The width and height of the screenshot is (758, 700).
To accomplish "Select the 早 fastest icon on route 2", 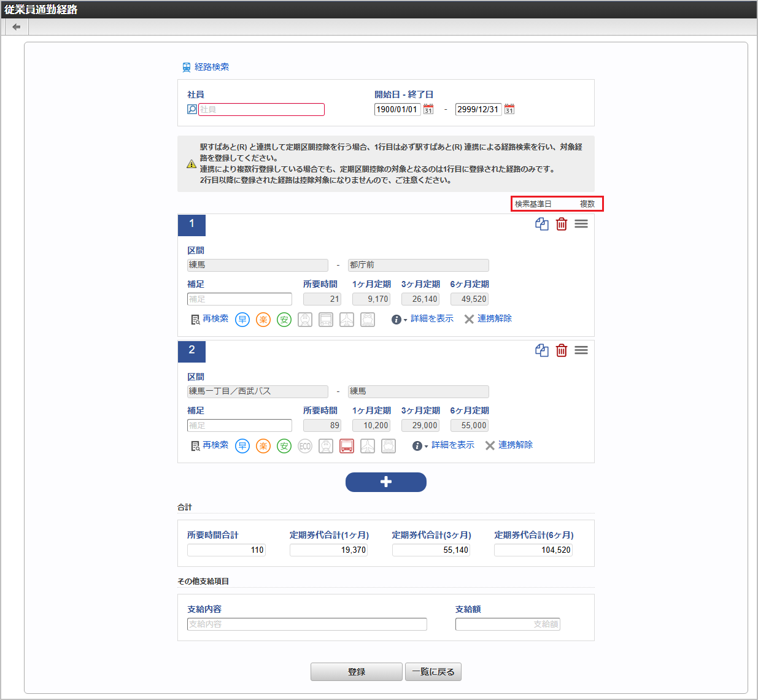I will (242, 446).
